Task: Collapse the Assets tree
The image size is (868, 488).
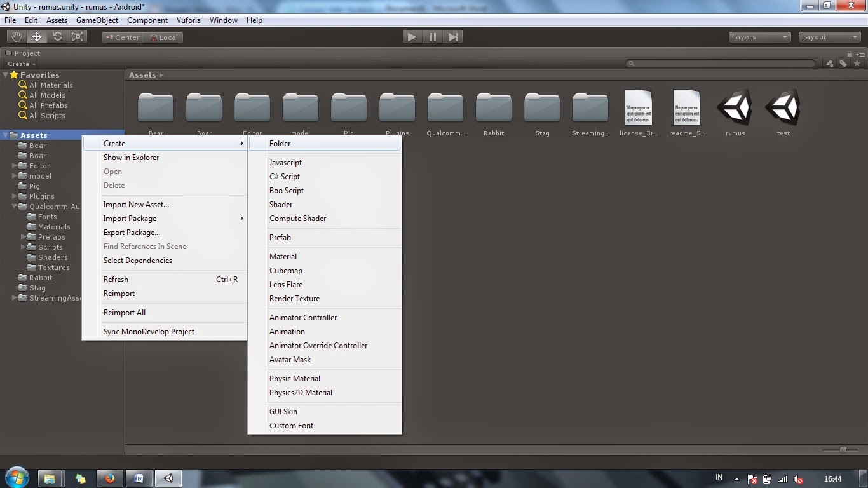Action: pyautogui.click(x=5, y=135)
